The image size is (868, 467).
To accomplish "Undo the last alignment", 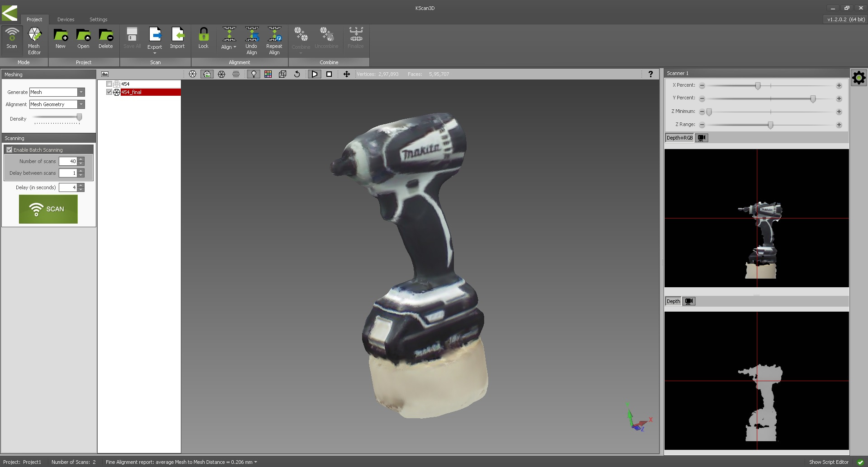I will [x=251, y=41].
